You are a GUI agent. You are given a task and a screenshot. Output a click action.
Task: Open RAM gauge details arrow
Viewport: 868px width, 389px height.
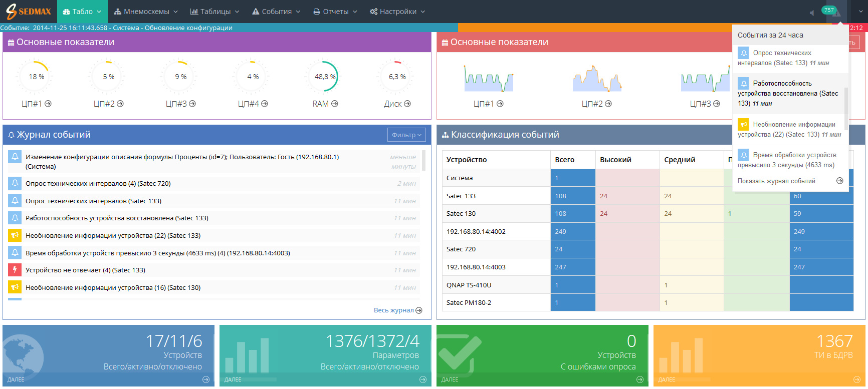(x=335, y=104)
